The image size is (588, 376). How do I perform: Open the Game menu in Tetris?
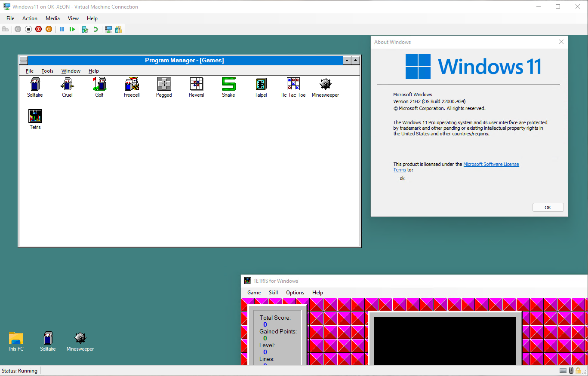pos(254,292)
